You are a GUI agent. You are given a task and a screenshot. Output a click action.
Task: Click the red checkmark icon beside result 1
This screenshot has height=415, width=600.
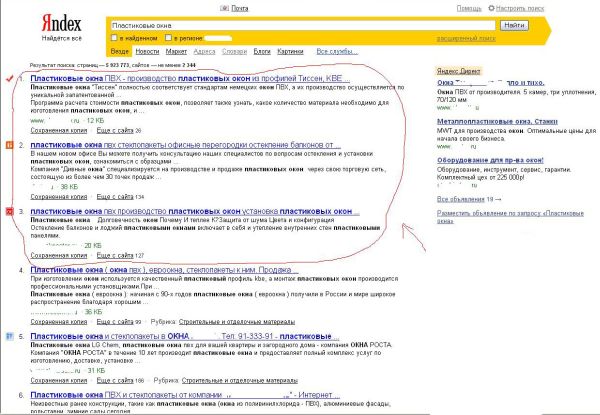[10, 78]
